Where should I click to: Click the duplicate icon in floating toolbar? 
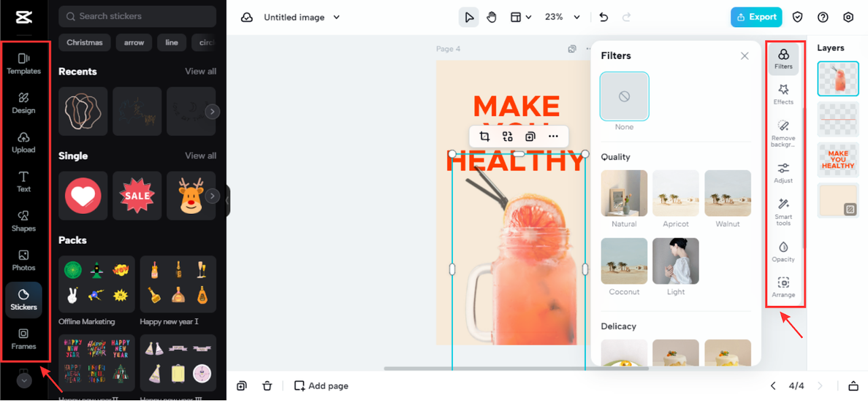point(530,136)
